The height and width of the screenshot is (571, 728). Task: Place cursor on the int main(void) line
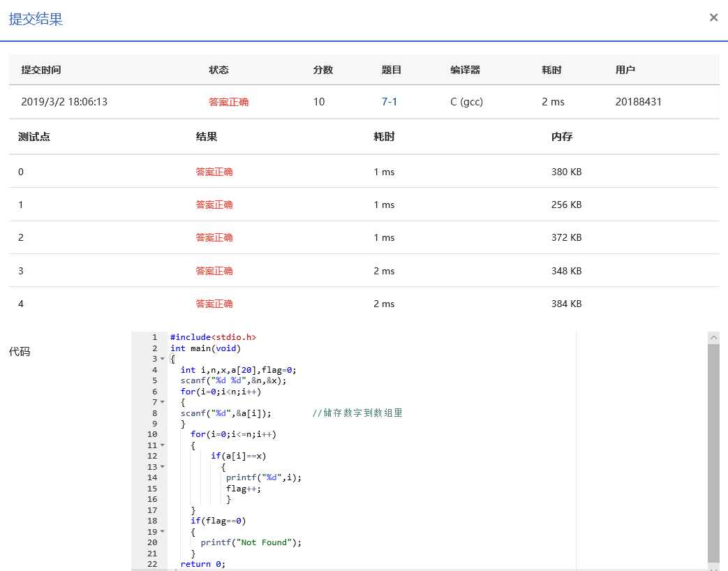[x=205, y=348]
